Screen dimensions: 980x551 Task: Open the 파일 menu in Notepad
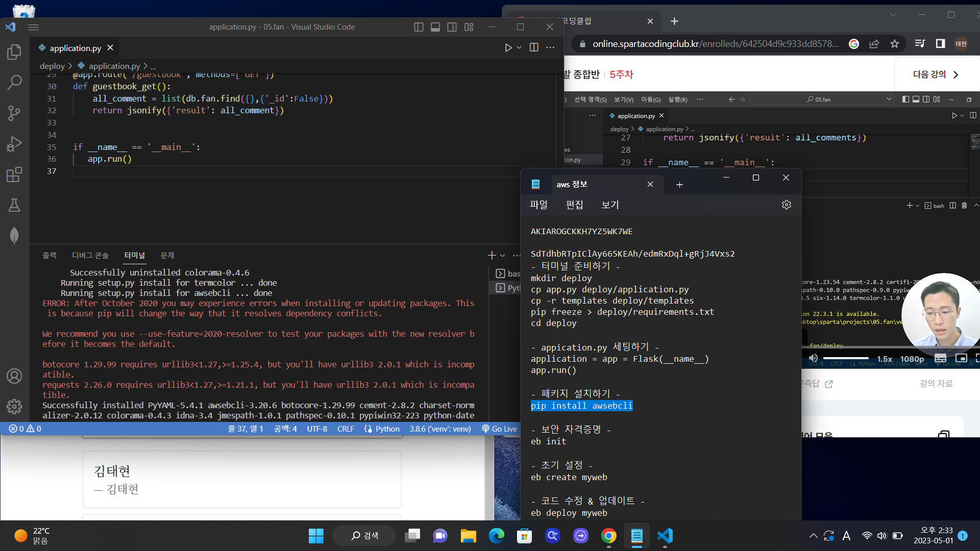538,205
